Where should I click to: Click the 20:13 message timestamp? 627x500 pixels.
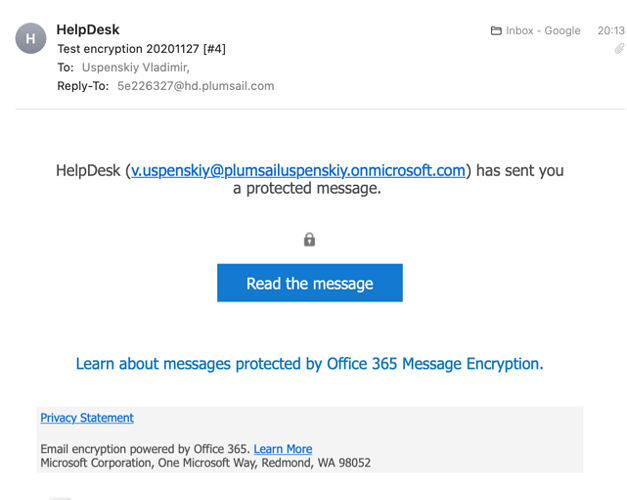pyautogui.click(x=611, y=31)
